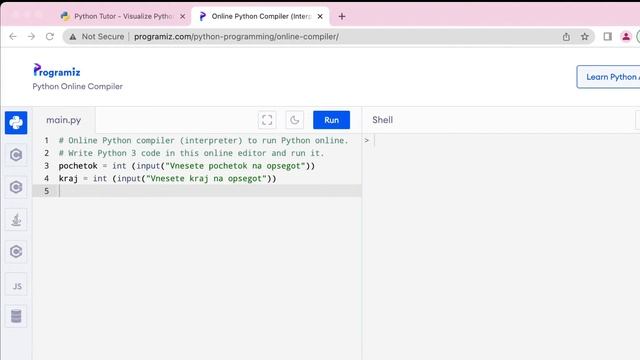
Task: Click the Not Secure warning indicator
Action: [97, 36]
